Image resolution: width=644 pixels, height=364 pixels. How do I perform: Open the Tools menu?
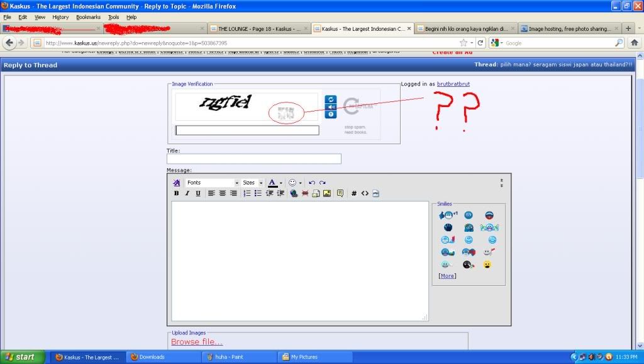113,17
